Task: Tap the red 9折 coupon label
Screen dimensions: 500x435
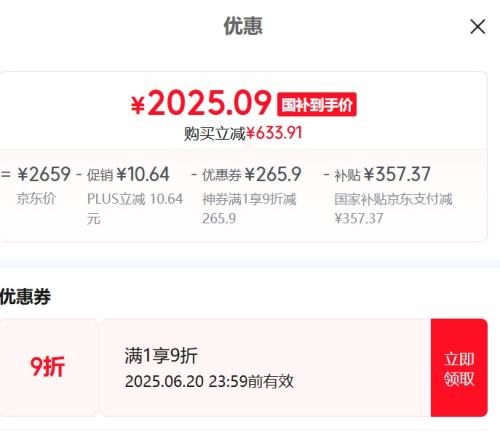Action: coord(47,366)
